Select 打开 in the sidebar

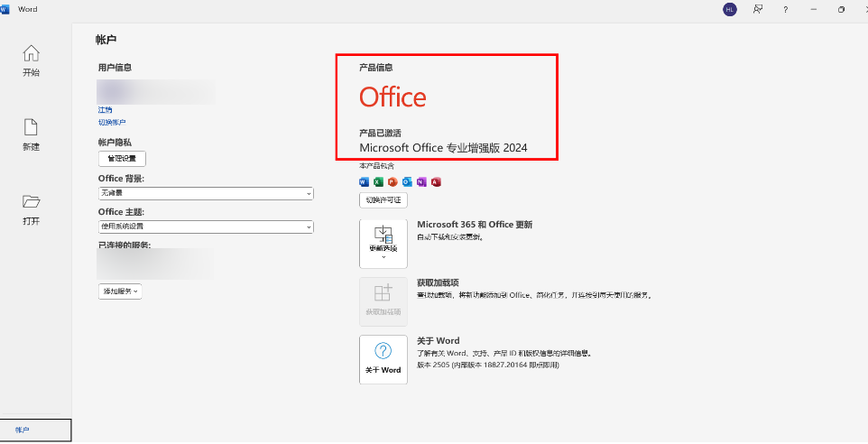[31, 209]
